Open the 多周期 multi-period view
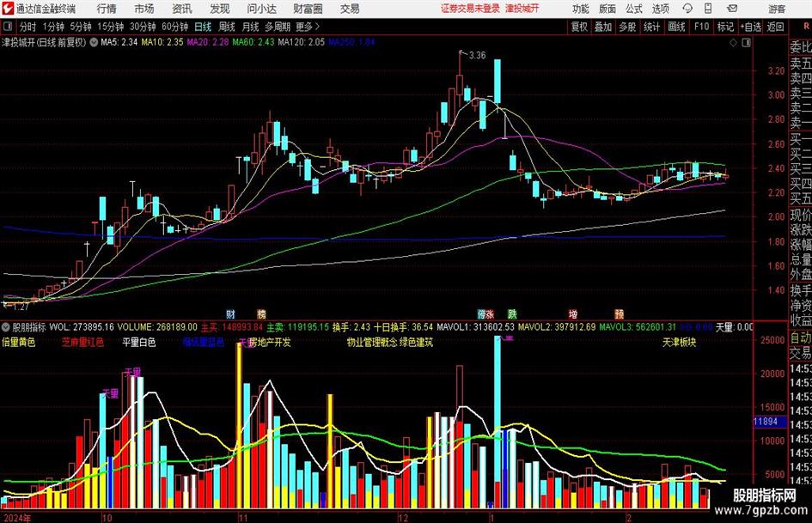 pos(278,27)
